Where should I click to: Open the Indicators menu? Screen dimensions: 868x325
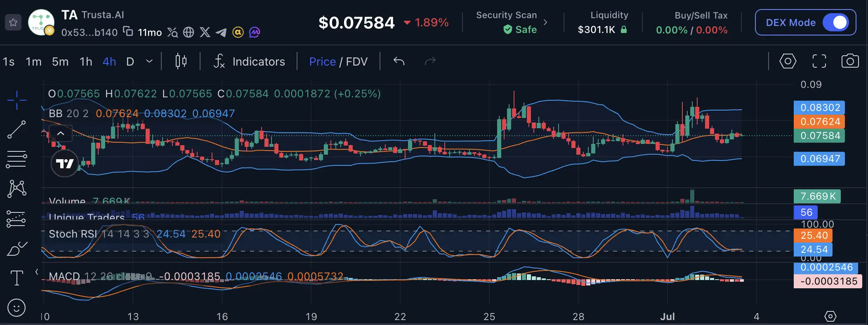(x=249, y=61)
